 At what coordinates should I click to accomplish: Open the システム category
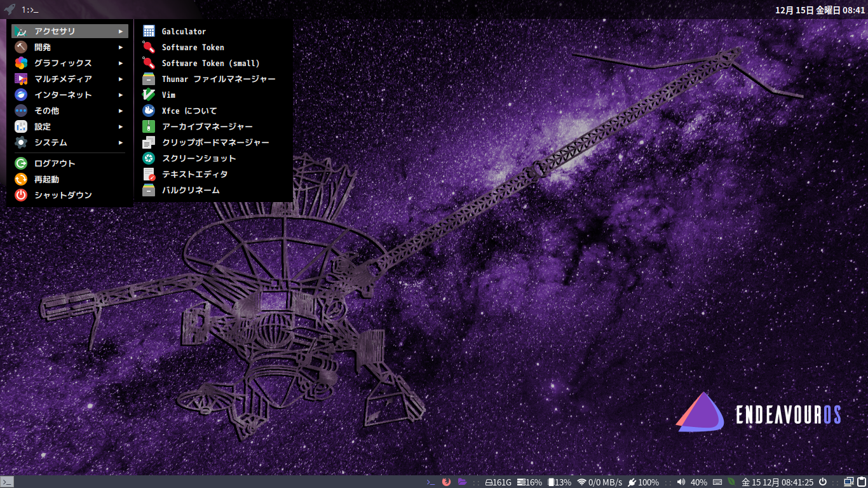70,142
